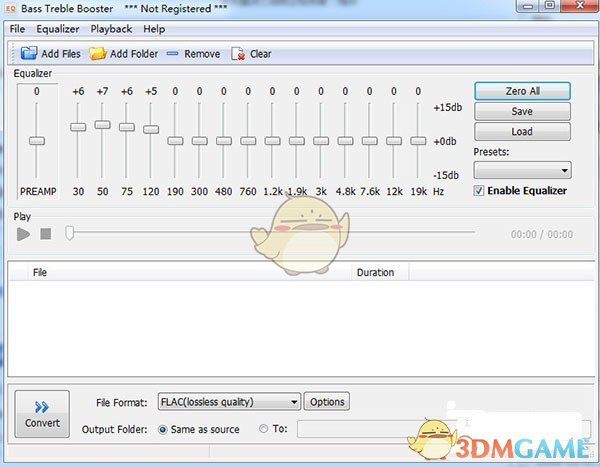Open the Equalizer menu
The image size is (600, 467).
pos(58,29)
